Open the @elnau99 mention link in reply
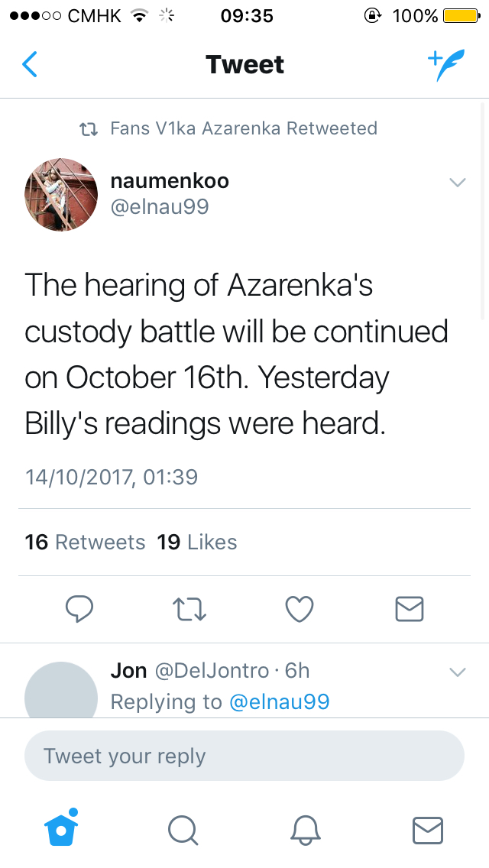Image resolution: width=489 pixels, height=868 pixels. [279, 702]
